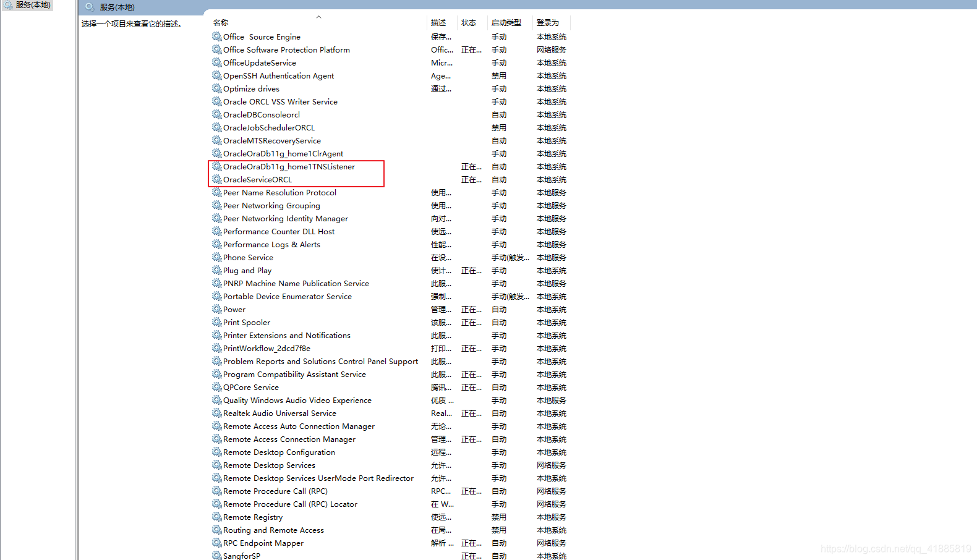Click 手动(触发... startup type of Phone Service

pyautogui.click(x=510, y=257)
